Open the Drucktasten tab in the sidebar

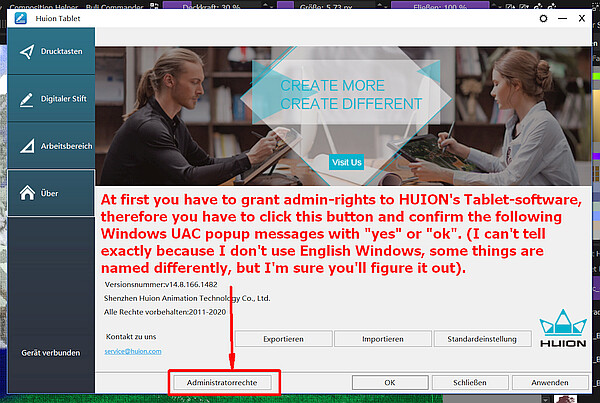(51, 51)
